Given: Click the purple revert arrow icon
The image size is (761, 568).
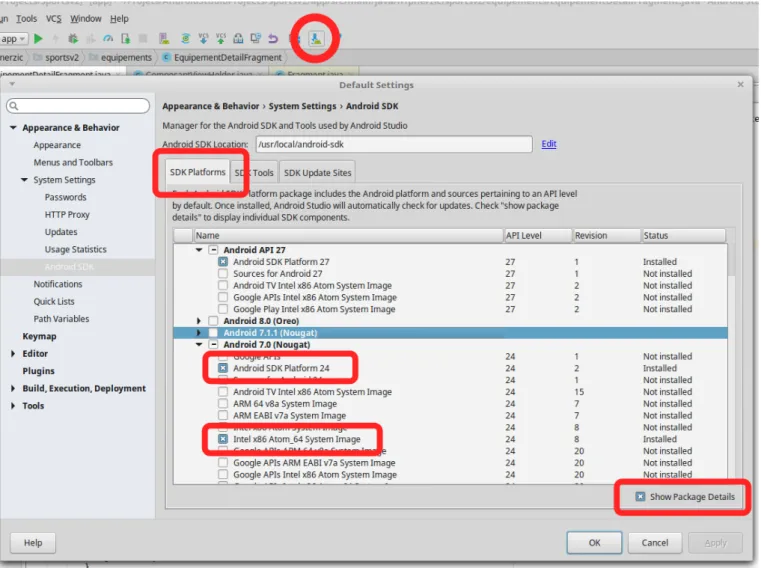Looking at the screenshot, I should pyautogui.click(x=273, y=38).
